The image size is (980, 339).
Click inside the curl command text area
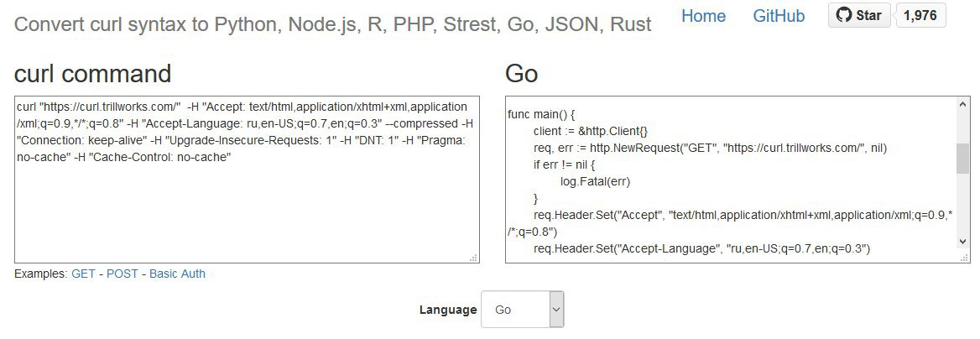(x=247, y=180)
